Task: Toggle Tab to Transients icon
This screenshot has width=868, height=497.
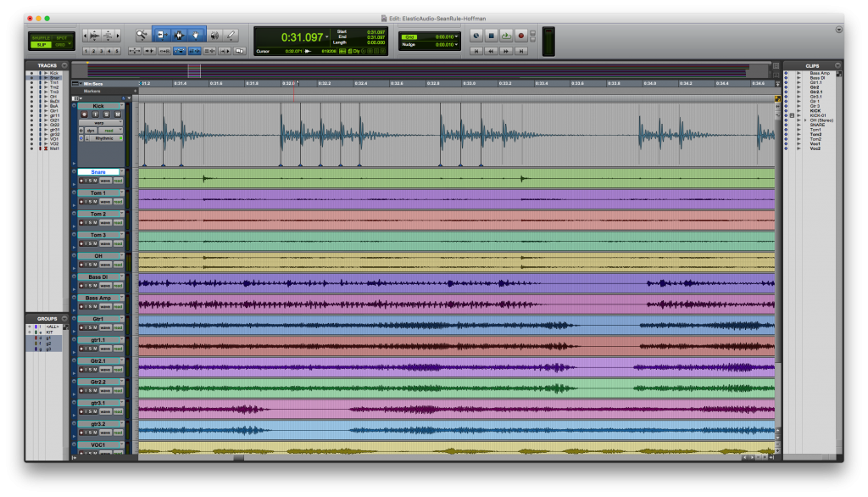Action: tap(149, 51)
